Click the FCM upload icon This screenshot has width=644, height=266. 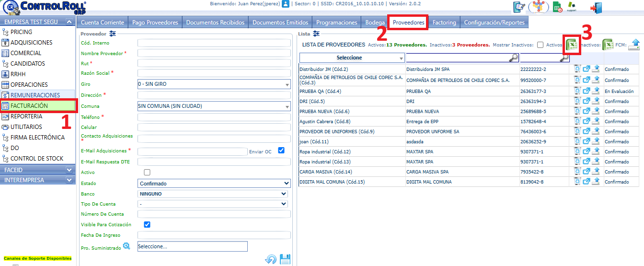click(634, 45)
